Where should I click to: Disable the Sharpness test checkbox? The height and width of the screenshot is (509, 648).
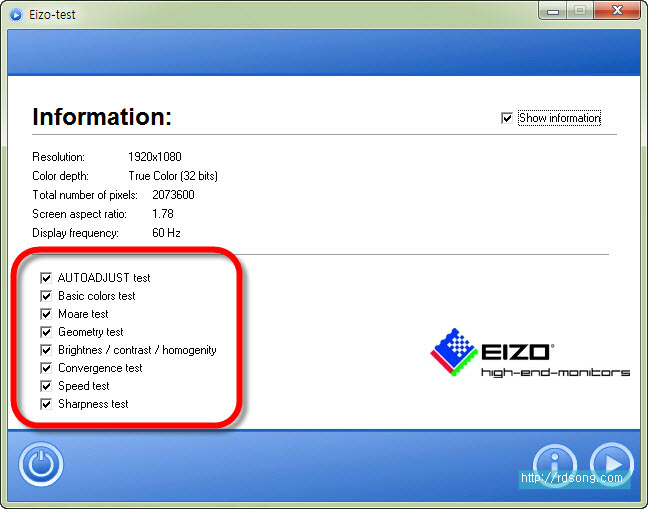(46, 404)
